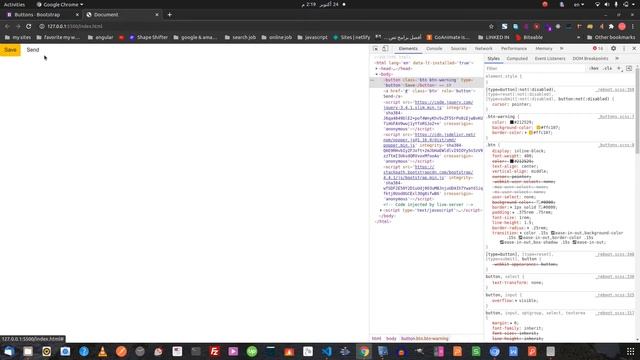Open the Biteable bookmark
The width and height of the screenshot is (640, 360).
(x=529, y=37)
